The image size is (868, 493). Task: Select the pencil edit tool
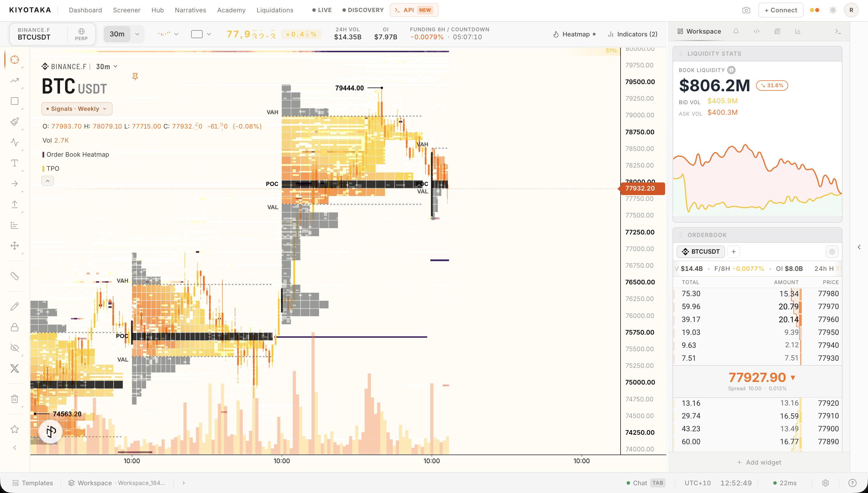coord(15,307)
